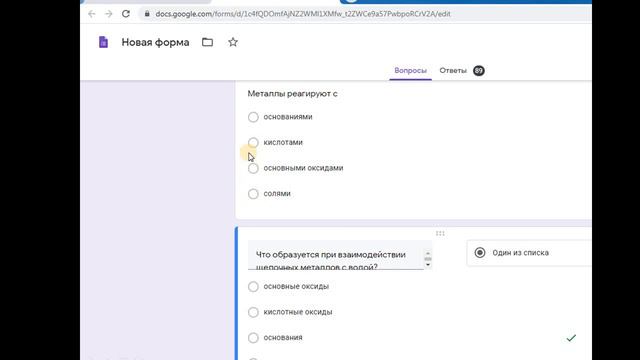Click the option text кислотами
Viewport: 640px width, 360px height.
pos(283,142)
